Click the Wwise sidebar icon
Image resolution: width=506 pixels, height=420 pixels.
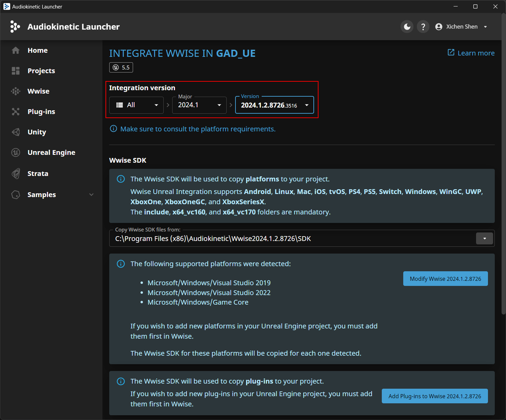16,91
